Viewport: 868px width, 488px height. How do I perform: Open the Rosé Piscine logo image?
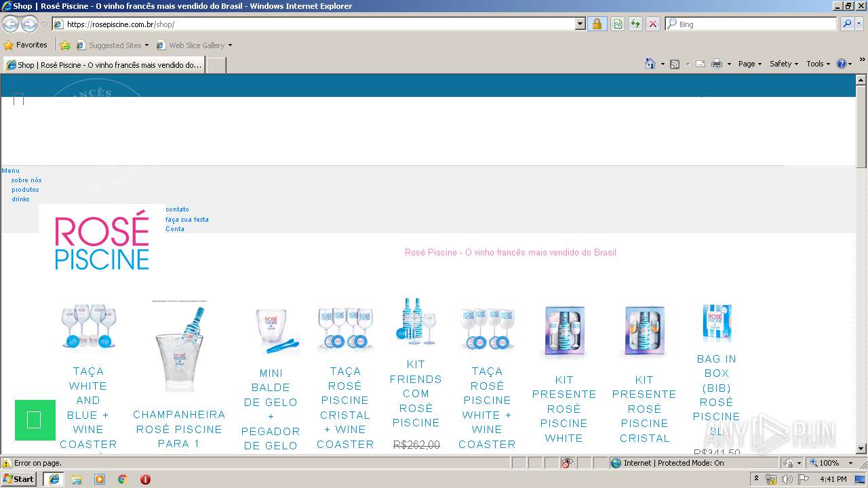tap(102, 241)
